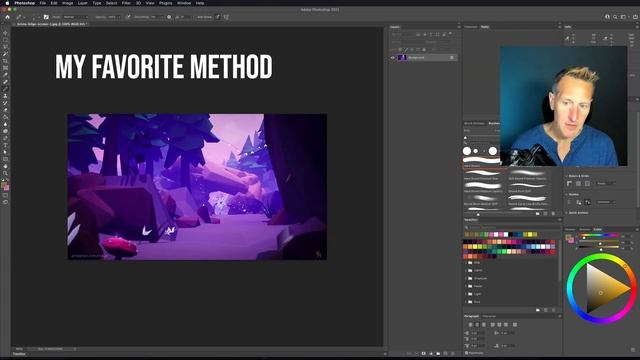Open the Apple menu
The image size is (640, 360).
[x=7, y=3]
